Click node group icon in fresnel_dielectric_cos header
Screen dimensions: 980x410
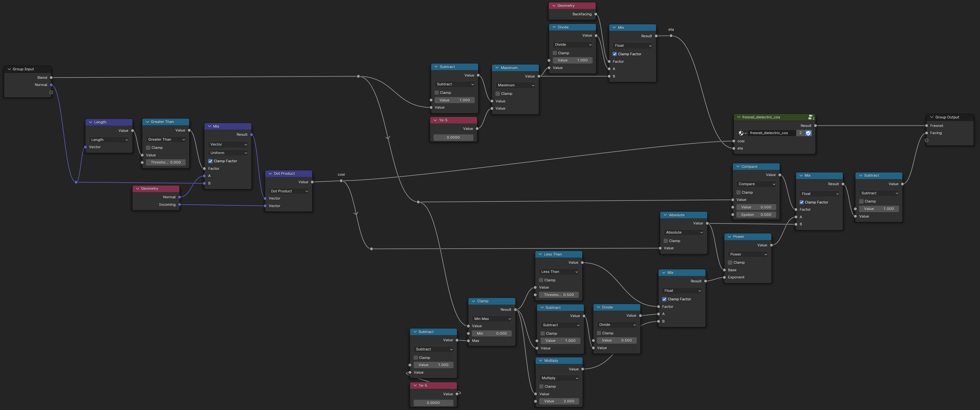coord(811,117)
